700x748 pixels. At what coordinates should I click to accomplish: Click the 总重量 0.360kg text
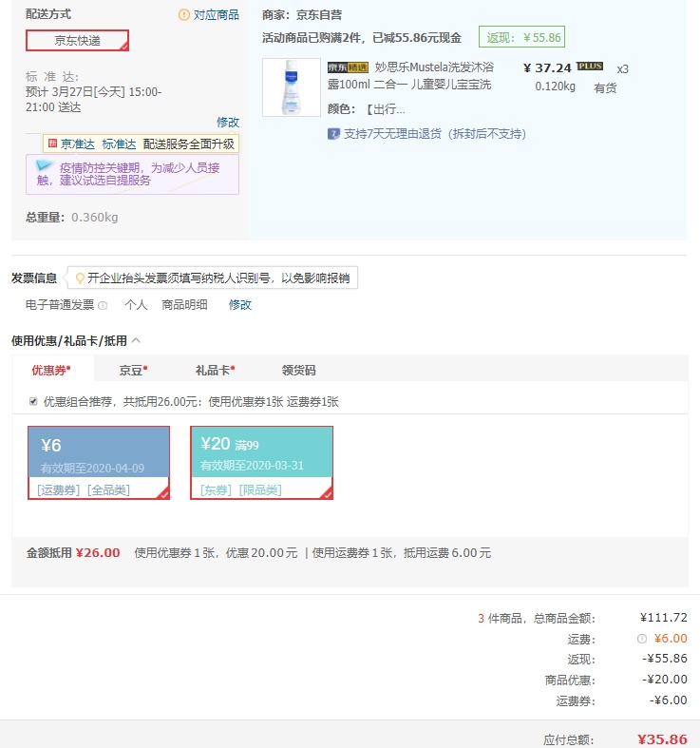(x=72, y=218)
